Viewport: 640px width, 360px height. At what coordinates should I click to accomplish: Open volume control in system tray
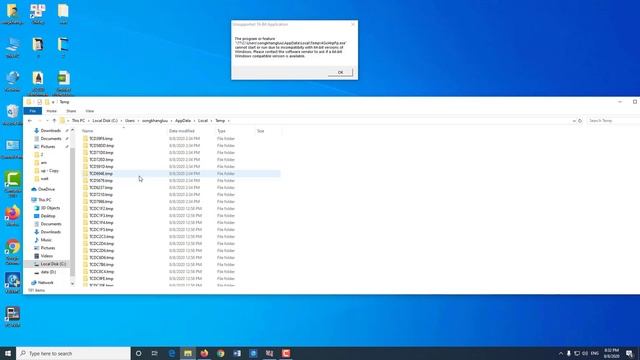[x=585, y=353]
